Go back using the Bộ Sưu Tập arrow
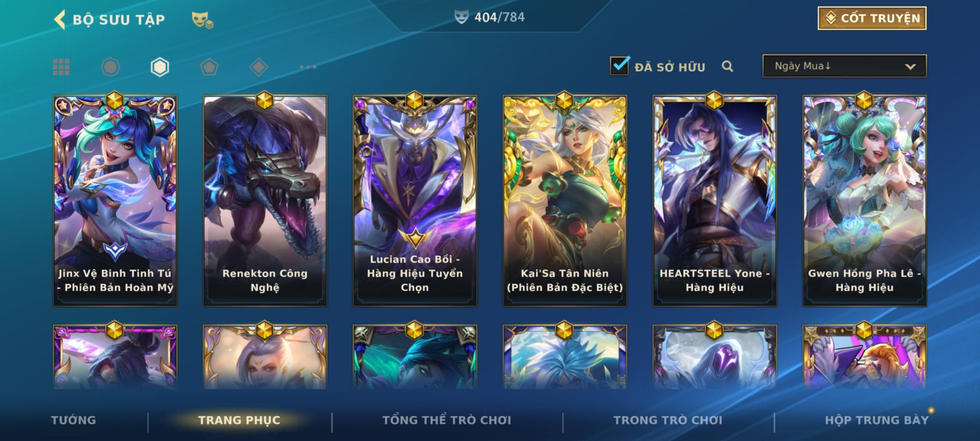This screenshot has width=980, height=441. 60,20
